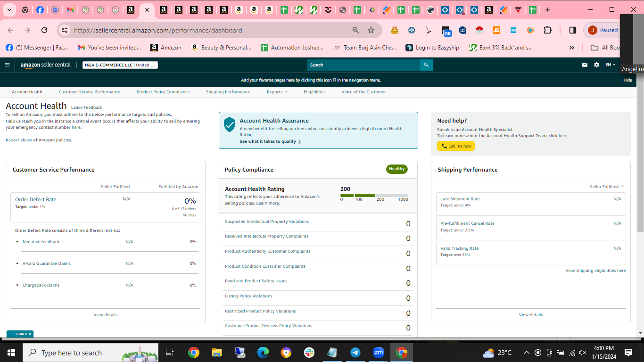The width and height of the screenshot is (644, 362).
Task: Open the Windows Start menu
Action: coord(11,353)
